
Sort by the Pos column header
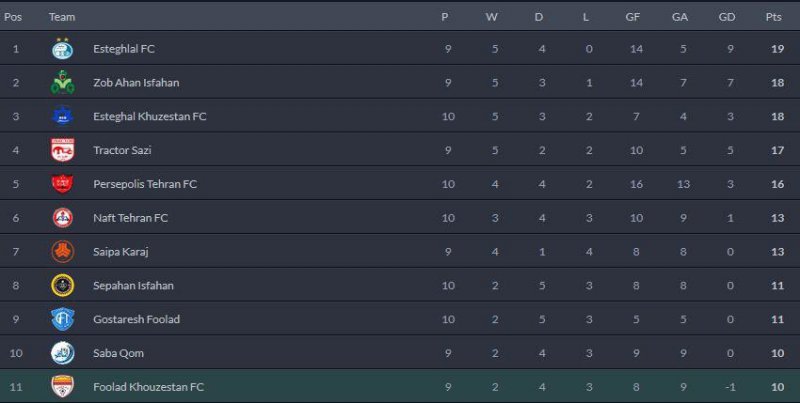(x=14, y=17)
